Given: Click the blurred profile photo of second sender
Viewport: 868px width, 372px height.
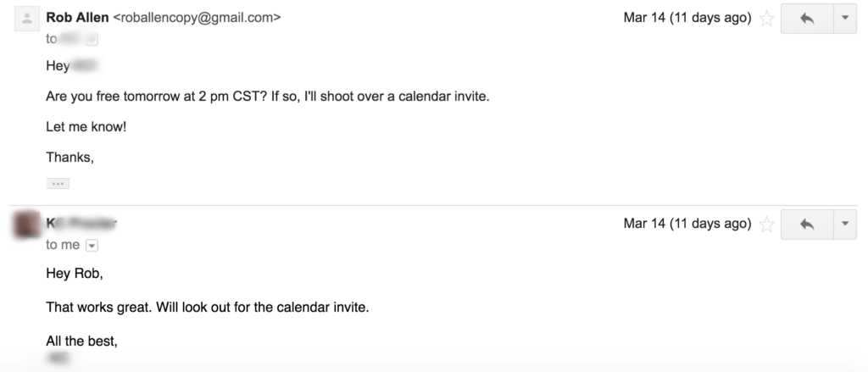Looking at the screenshot, I should (26, 225).
